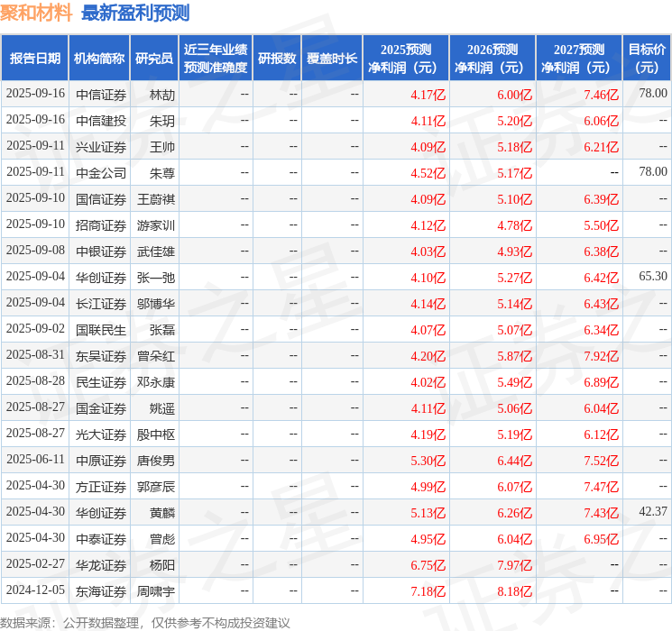Select analyst name 邓永康
Viewport: 672px width, 631px height.
tap(156, 382)
